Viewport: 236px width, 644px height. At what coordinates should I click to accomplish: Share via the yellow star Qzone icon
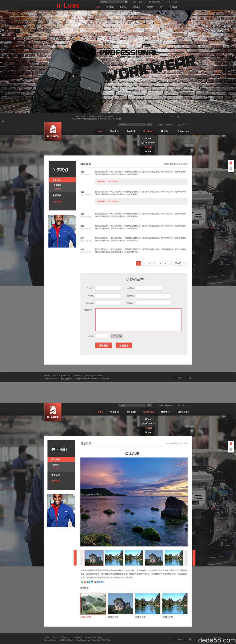pyautogui.click(x=82, y=582)
